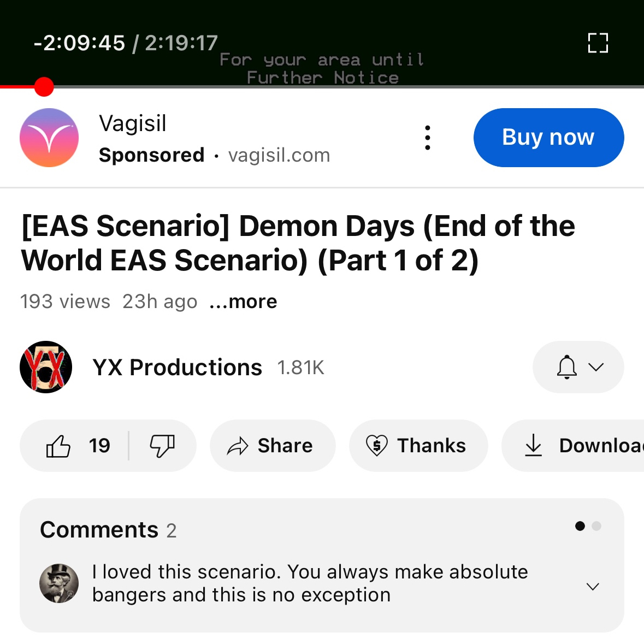644x644 pixels.
Task: Send a Thanks to creator
Action: 418,446
